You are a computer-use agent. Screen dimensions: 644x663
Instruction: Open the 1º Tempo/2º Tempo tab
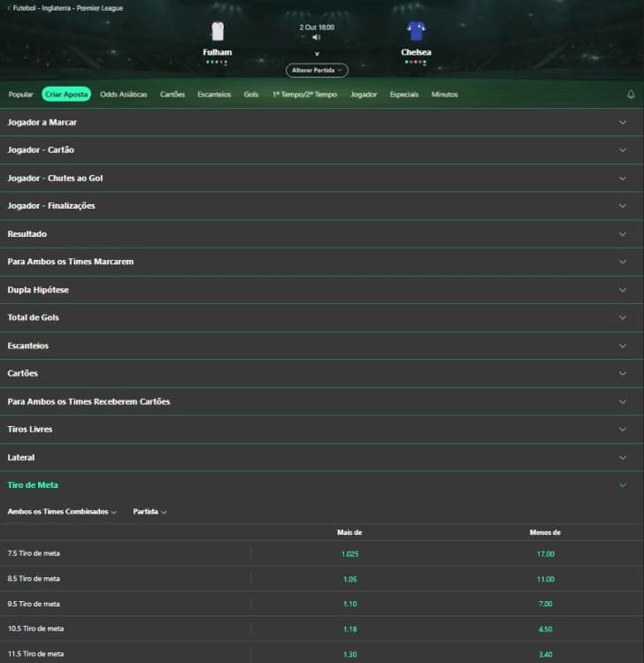[x=304, y=95]
